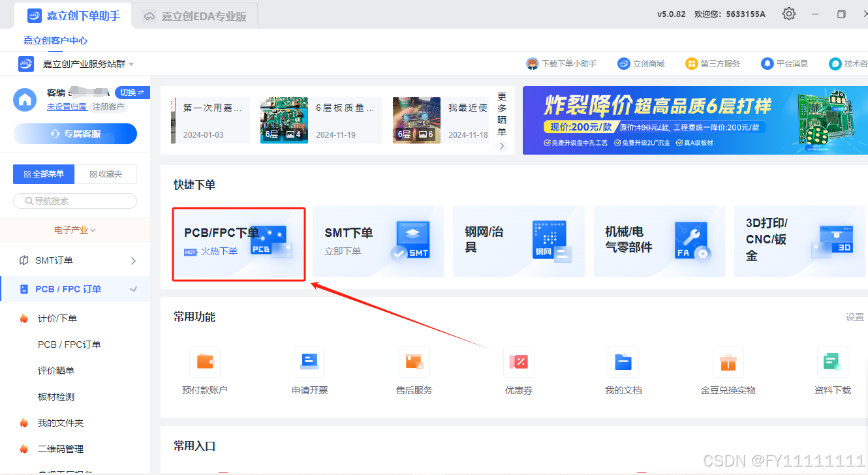Viewport: 868px width, 475px height.
Task: Click the SMT monitor icon
Action: click(x=411, y=241)
